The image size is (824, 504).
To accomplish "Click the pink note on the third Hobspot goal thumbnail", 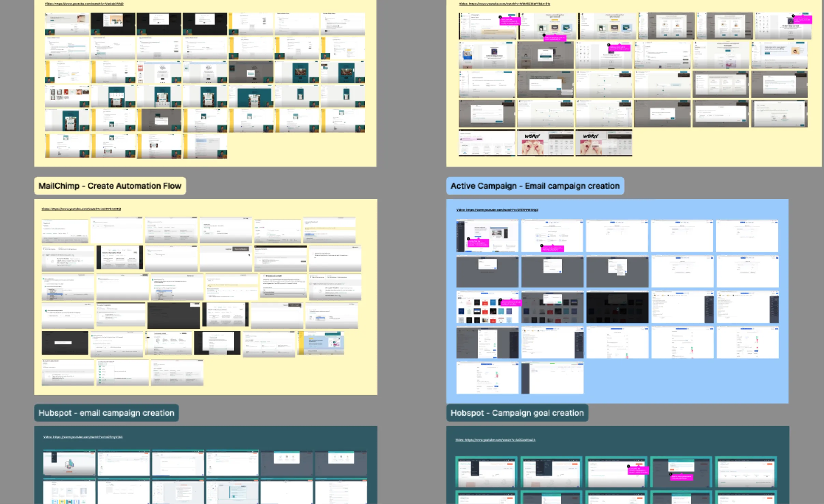I will coord(638,471).
